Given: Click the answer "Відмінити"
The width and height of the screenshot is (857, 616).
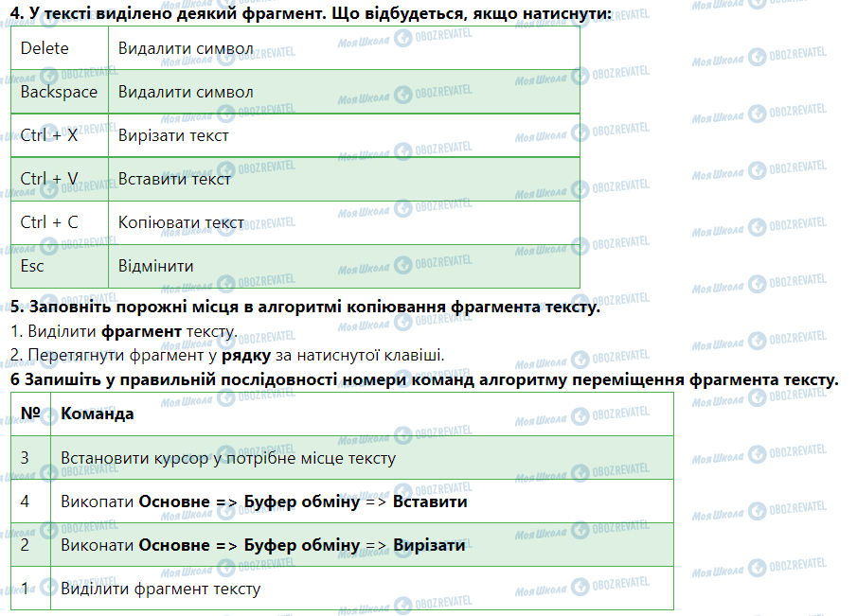Looking at the screenshot, I should (x=155, y=266).
